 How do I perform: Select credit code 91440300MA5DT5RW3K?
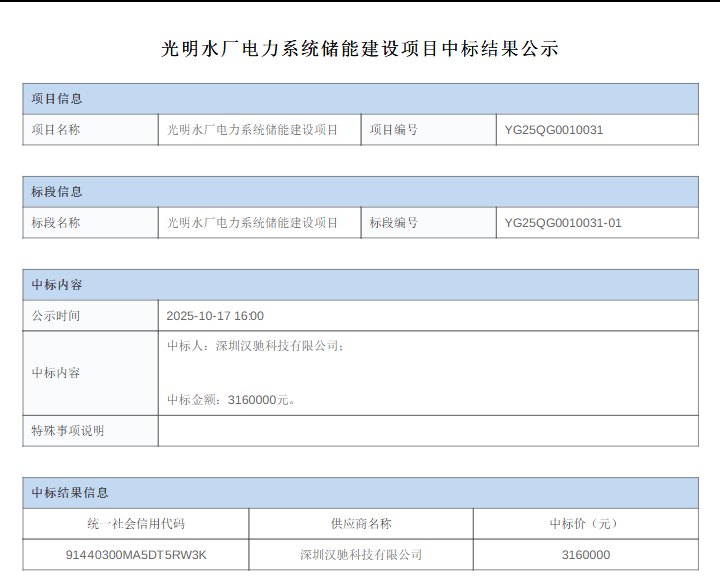[x=136, y=555]
